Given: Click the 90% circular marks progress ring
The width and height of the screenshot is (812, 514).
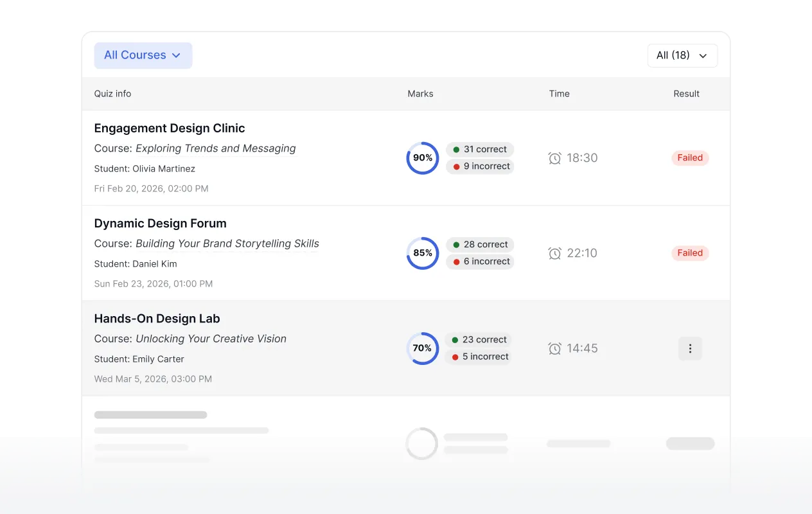Looking at the screenshot, I should point(423,158).
